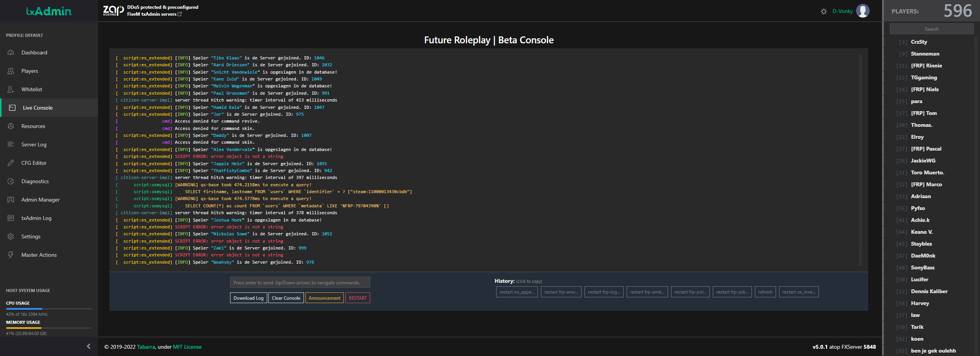Viewport: 980px width, 356px height.
Task: Click the Clear Console button
Action: (x=286, y=298)
